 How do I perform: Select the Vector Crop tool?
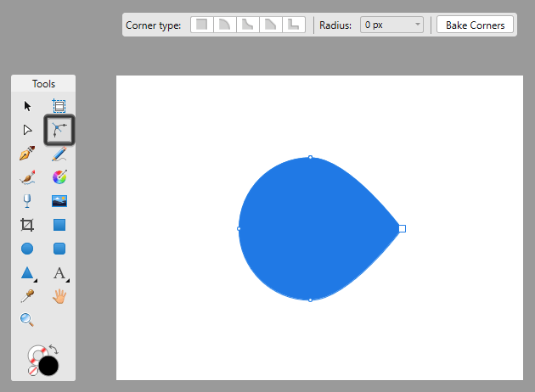click(27, 225)
